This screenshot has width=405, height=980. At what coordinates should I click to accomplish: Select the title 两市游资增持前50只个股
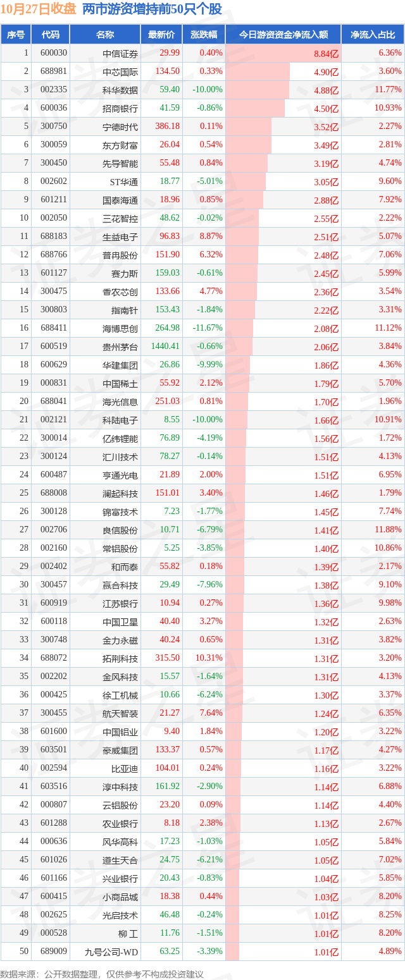click(152, 9)
